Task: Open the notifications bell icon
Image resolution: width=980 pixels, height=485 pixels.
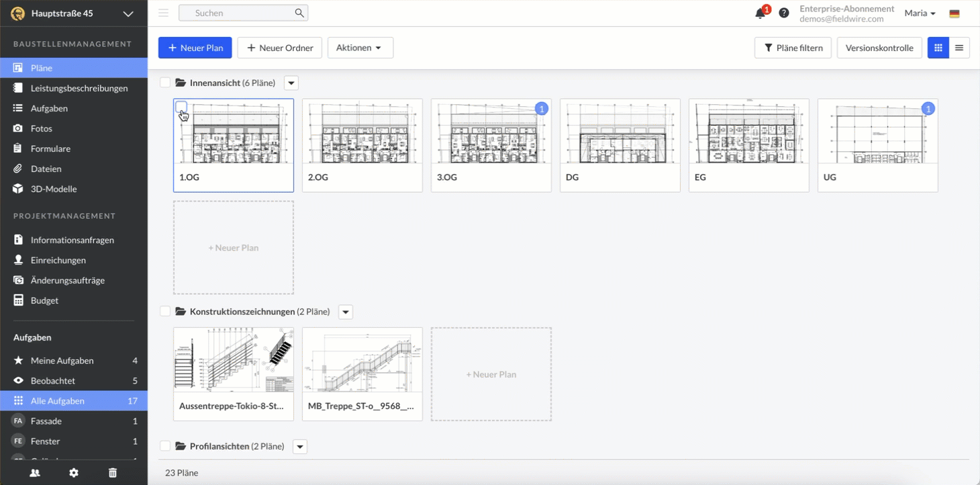Action: (760, 13)
